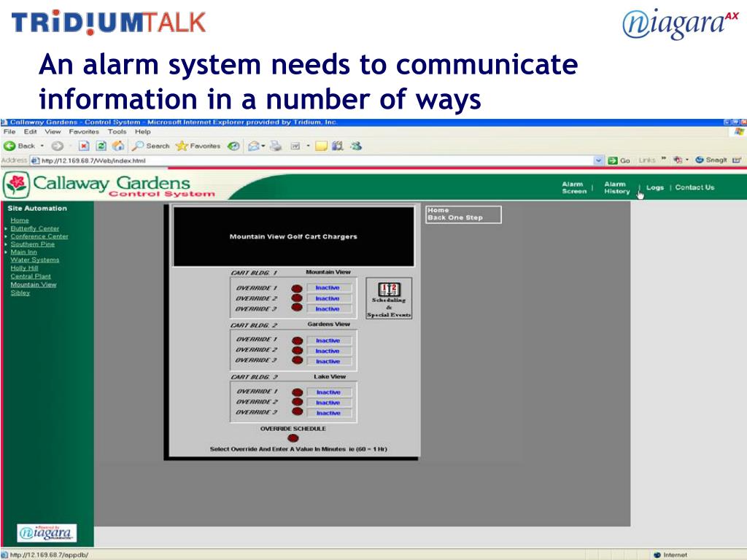The image size is (747, 560).
Task: Click the Research books toolbar icon
Action: click(338, 146)
